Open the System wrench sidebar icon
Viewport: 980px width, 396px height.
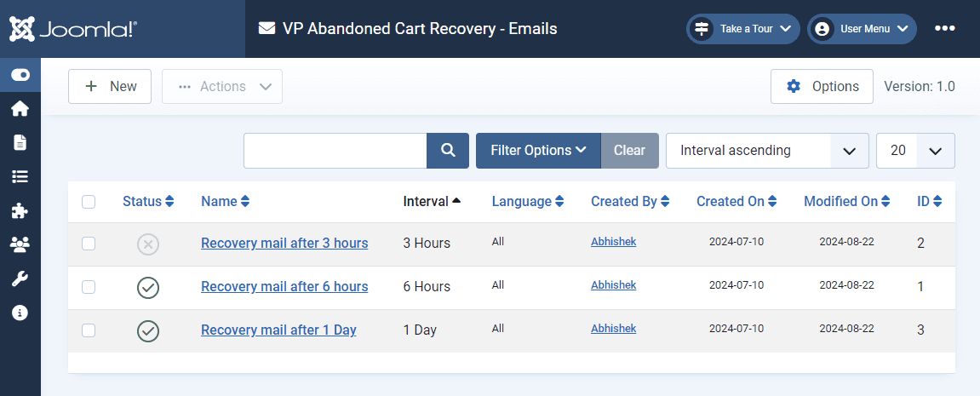20,279
